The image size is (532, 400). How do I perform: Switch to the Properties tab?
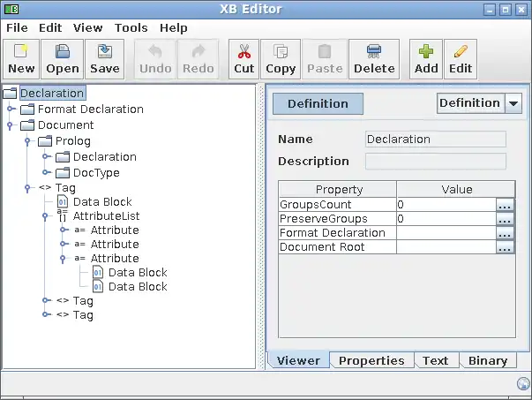(x=371, y=360)
